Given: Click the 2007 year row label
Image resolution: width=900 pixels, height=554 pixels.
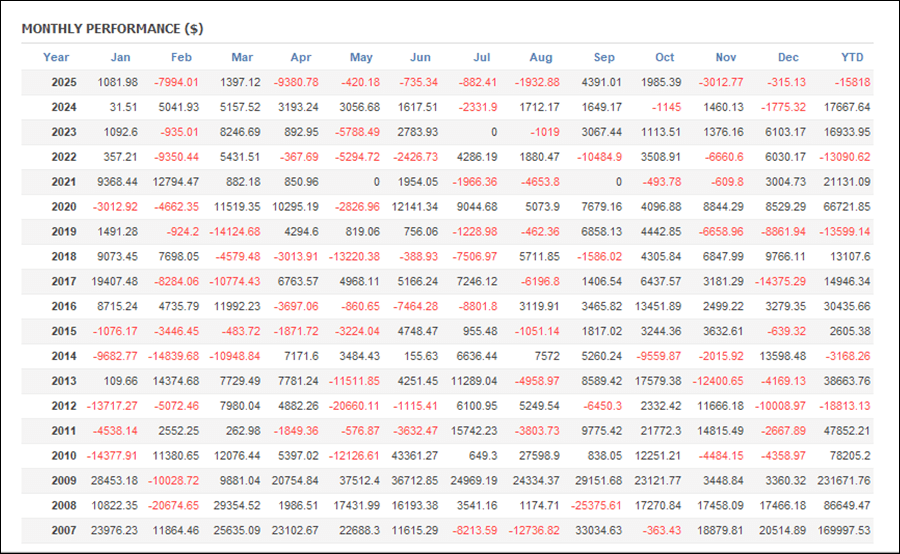Looking at the screenshot, I should (63, 531).
